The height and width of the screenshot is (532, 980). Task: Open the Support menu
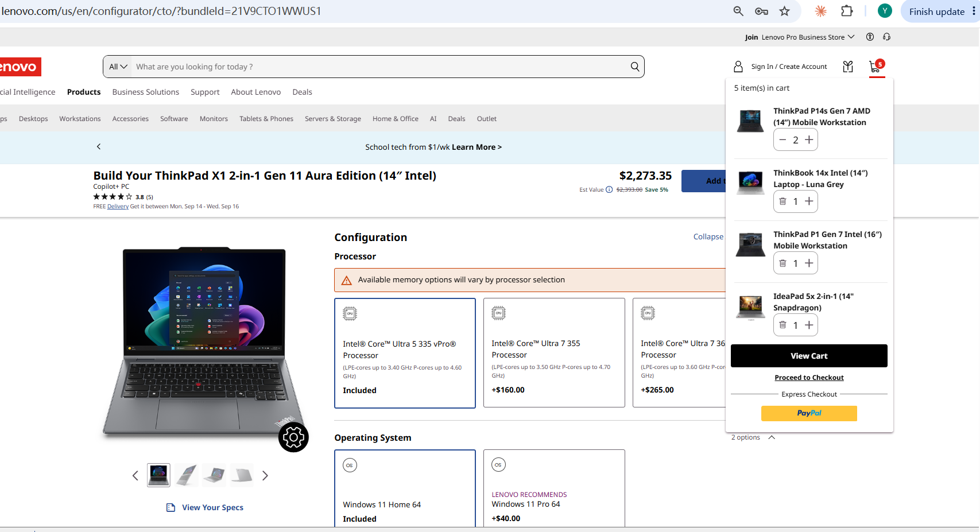pos(205,92)
